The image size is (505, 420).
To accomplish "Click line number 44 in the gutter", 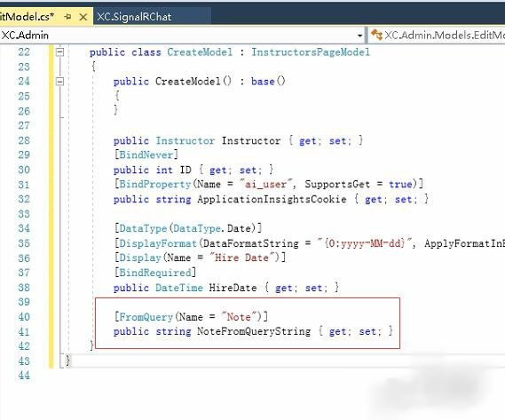I will tap(24, 376).
